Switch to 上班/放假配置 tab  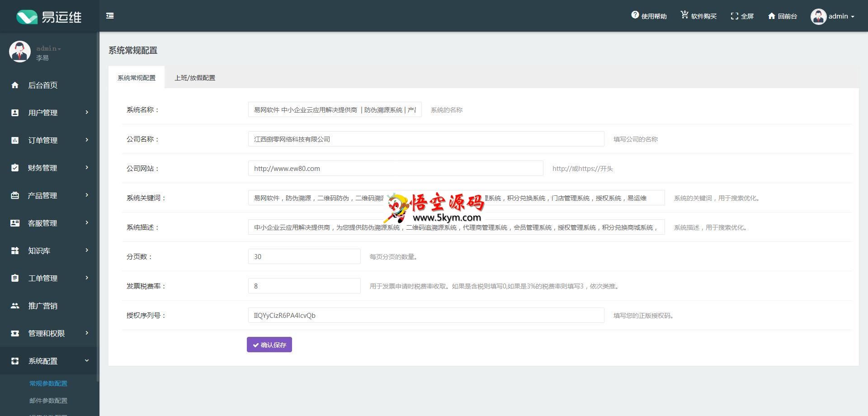[x=195, y=77]
